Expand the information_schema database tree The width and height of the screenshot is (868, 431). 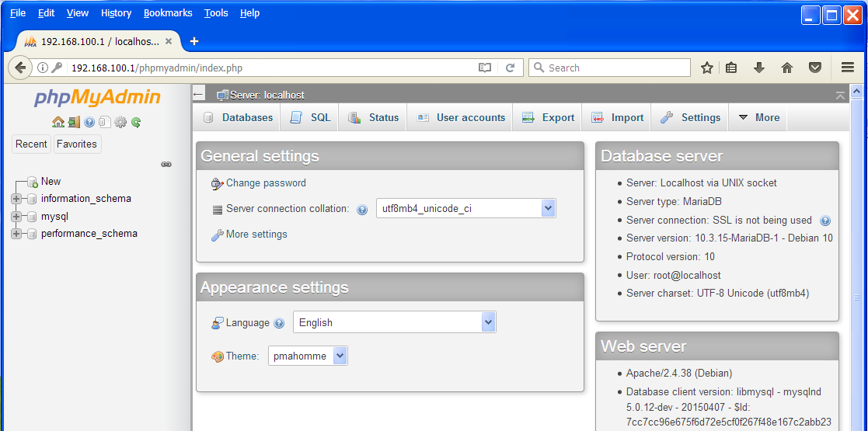[x=16, y=199]
